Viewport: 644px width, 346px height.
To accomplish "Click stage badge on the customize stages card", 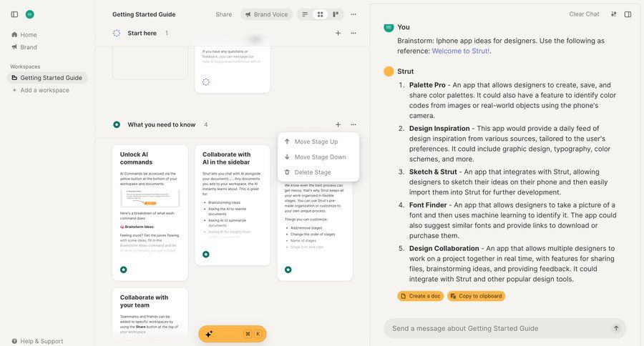I will (288, 270).
